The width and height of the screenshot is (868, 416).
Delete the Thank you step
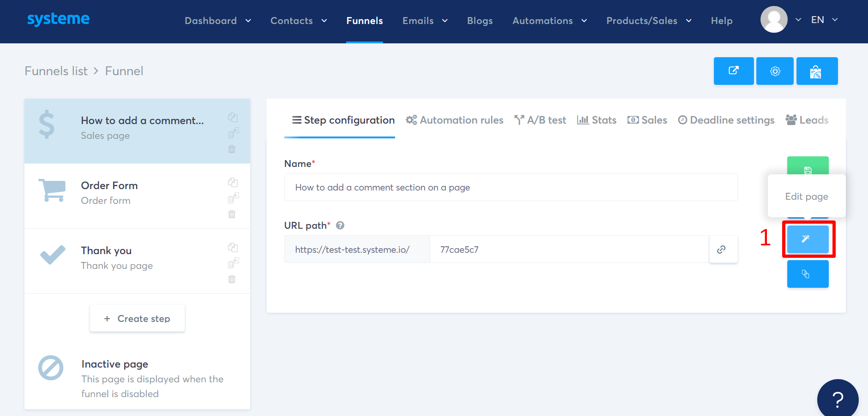[x=232, y=279]
